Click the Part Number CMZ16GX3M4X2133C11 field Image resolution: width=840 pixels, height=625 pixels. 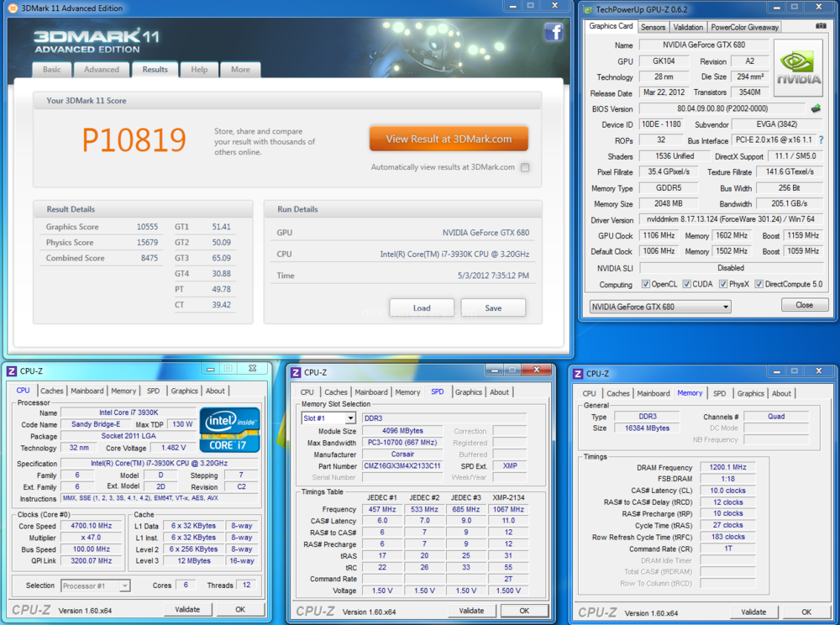coord(402,466)
